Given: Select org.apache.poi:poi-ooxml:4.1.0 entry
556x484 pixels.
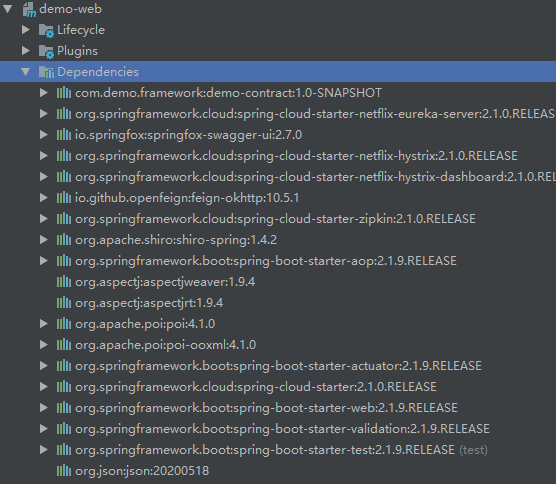Looking at the screenshot, I should tap(166, 345).
